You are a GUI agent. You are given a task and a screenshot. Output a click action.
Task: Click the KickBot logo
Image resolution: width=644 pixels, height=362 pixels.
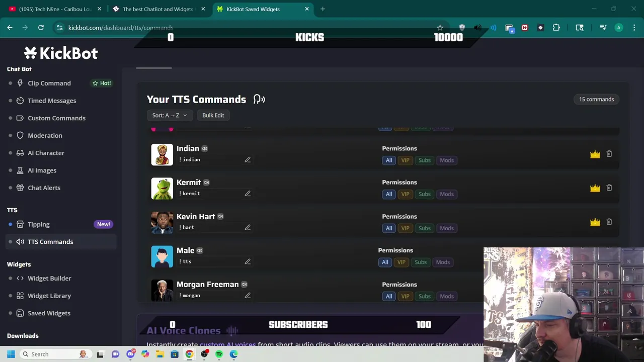tap(61, 53)
